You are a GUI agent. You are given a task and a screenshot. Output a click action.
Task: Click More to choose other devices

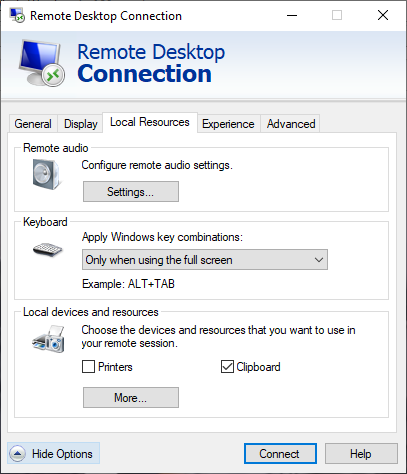click(x=131, y=397)
